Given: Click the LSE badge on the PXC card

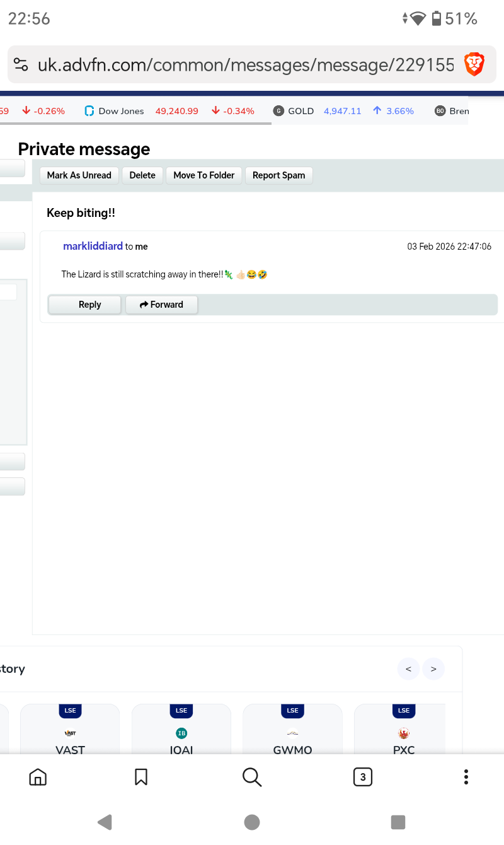Looking at the screenshot, I should pyautogui.click(x=404, y=711).
